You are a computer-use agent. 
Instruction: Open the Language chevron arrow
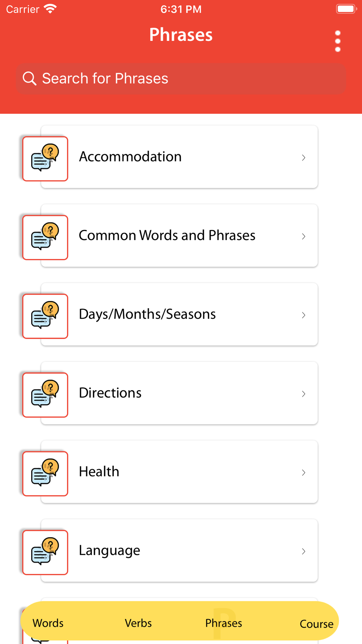coord(304,551)
